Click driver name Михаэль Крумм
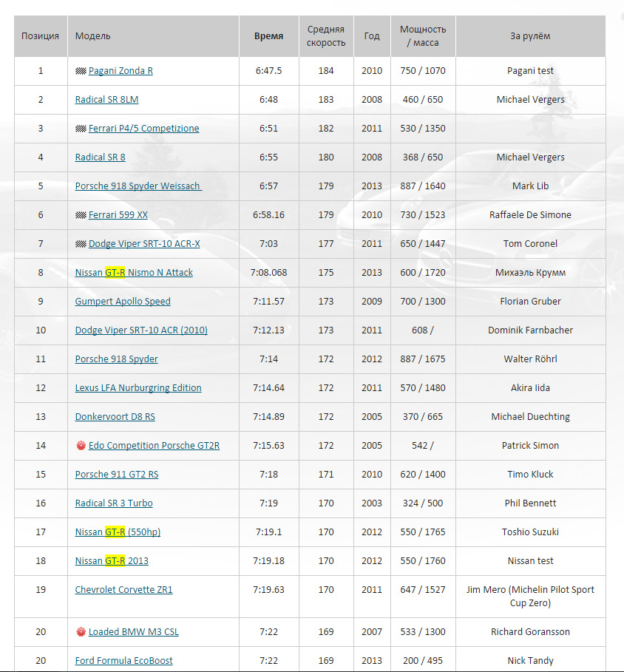The image size is (624, 672). click(x=530, y=273)
